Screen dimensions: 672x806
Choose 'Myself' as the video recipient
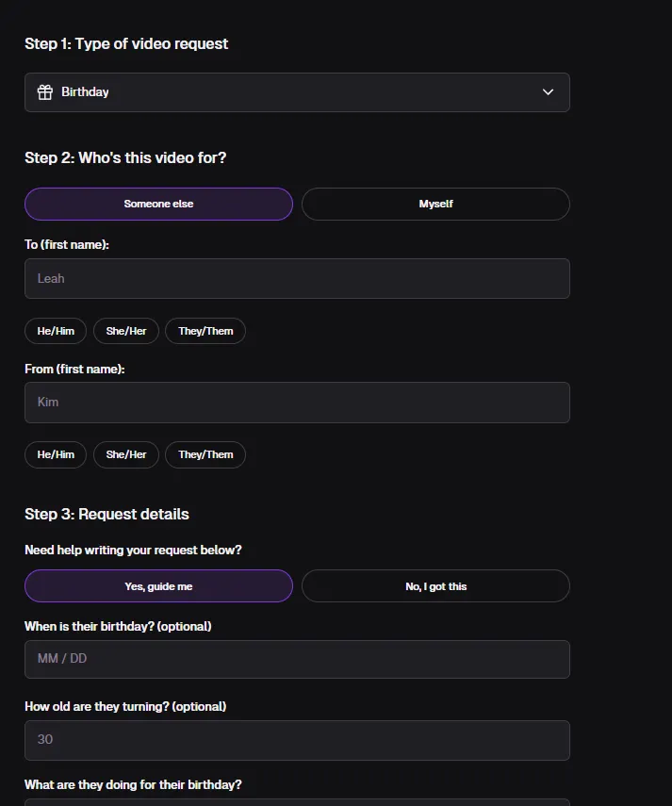tap(435, 204)
